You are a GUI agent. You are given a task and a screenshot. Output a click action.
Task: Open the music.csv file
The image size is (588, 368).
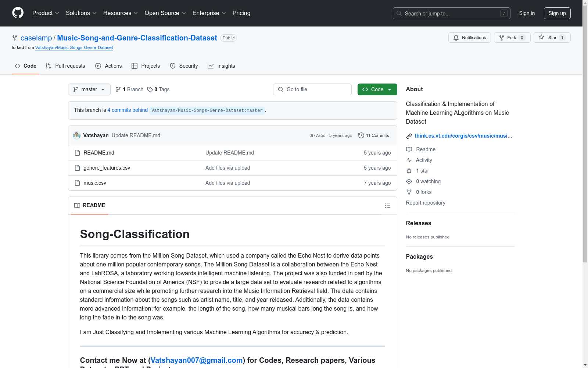point(95,183)
